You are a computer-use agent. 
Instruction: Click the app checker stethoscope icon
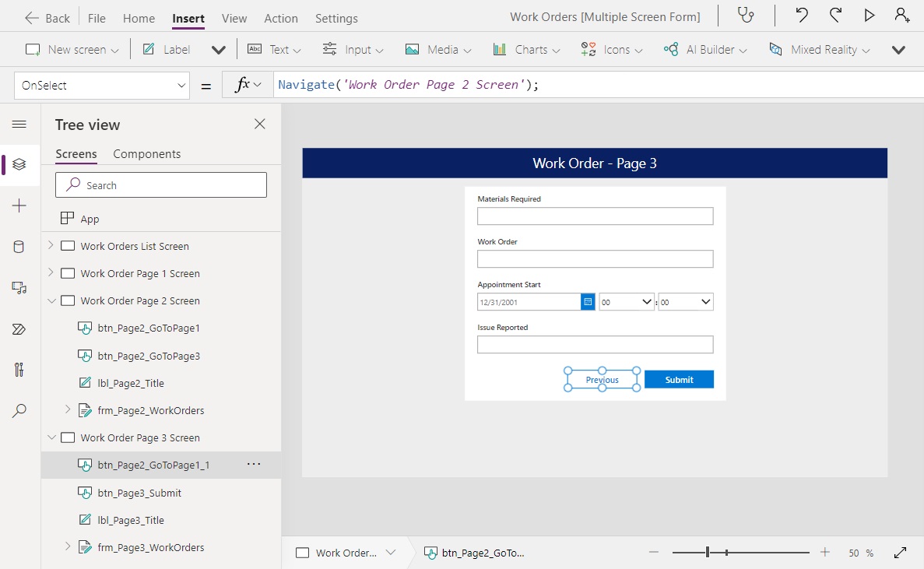747,16
